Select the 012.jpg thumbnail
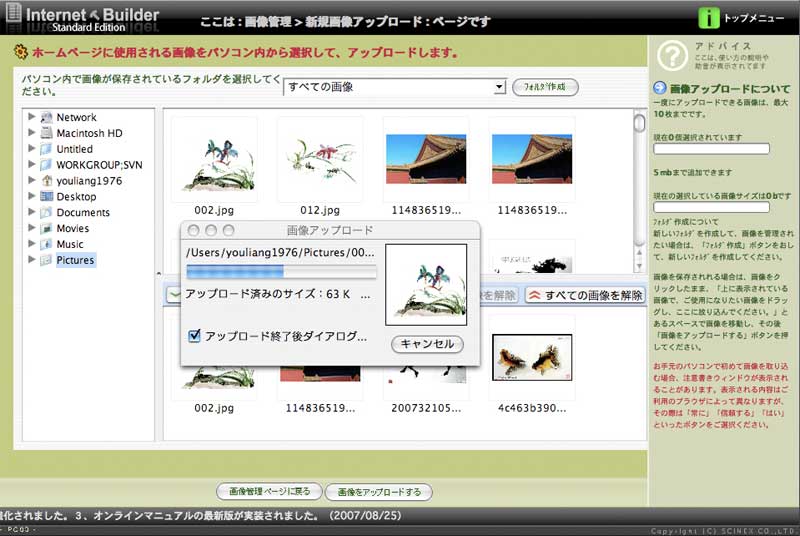The image size is (800, 536). 319,160
